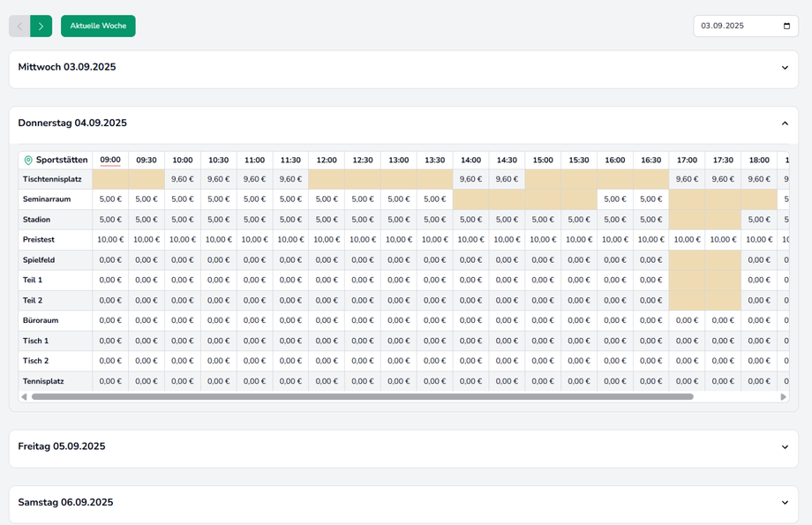The image size is (812, 525).
Task: Select Stadion slot at 18:00 for 5,00 €
Action: point(759,220)
